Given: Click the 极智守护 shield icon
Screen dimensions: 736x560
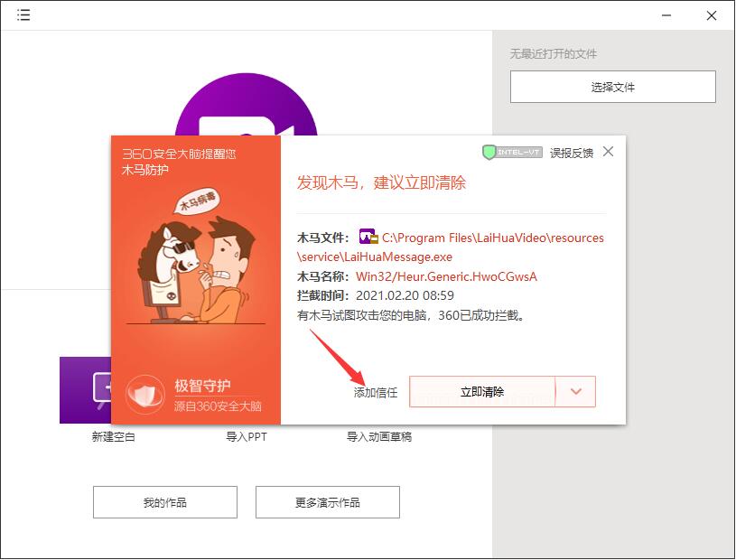Looking at the screenshot, I should coord(145,395).
